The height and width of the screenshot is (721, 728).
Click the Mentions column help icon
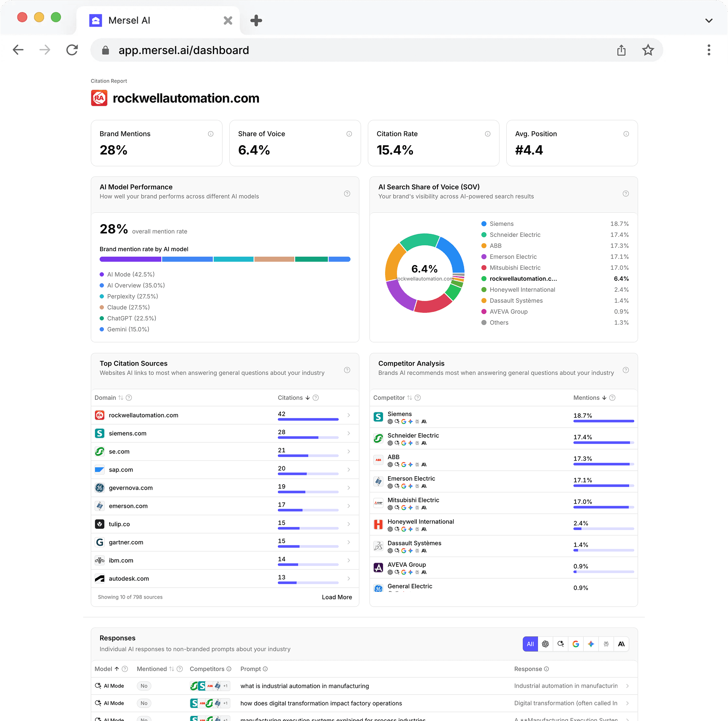tap(612, 398)
